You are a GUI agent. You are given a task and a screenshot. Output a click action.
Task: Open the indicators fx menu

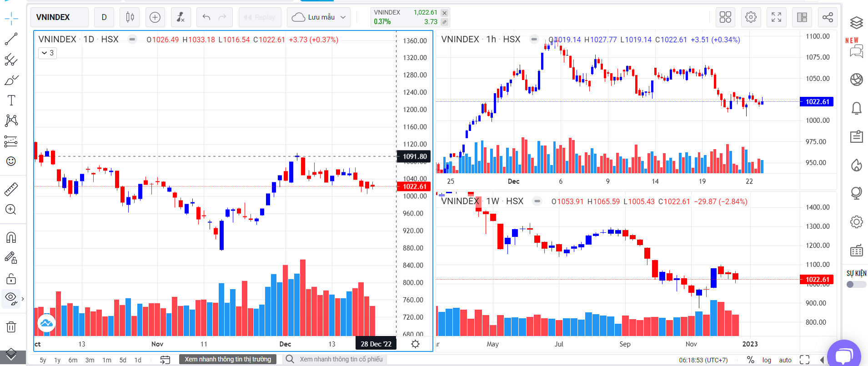[x=181, y=17]
